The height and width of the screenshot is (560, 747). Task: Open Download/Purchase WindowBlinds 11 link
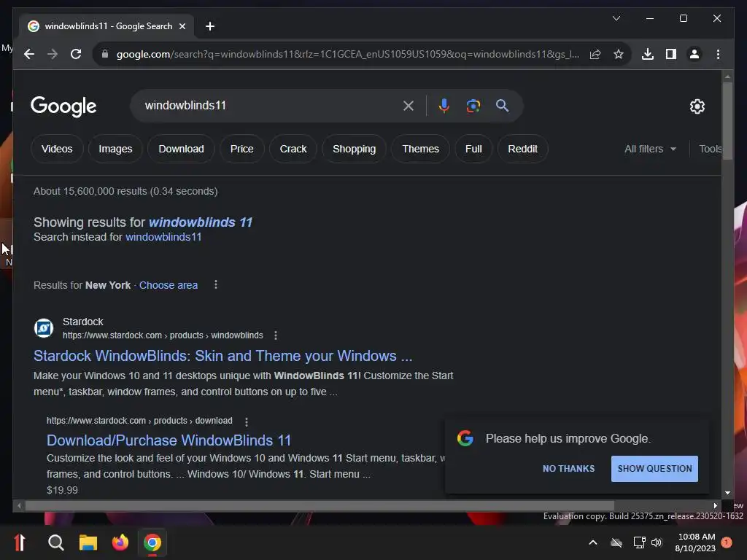[169, 440]
